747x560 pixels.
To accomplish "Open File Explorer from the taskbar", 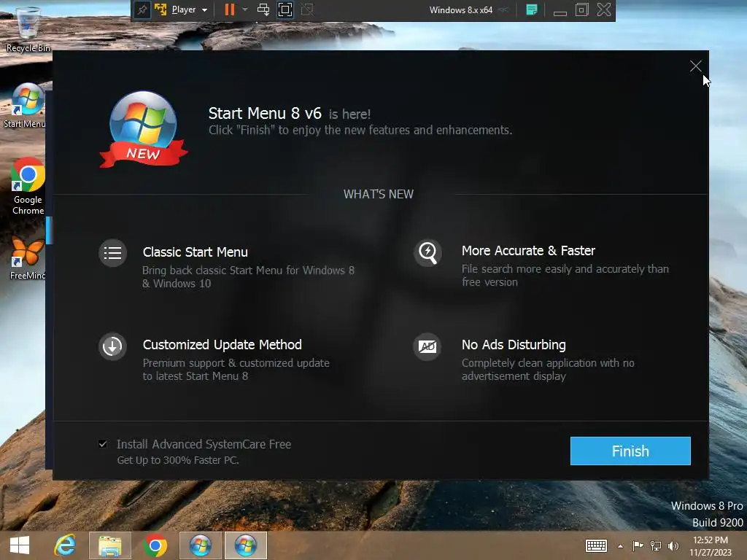I will (110, 545).
